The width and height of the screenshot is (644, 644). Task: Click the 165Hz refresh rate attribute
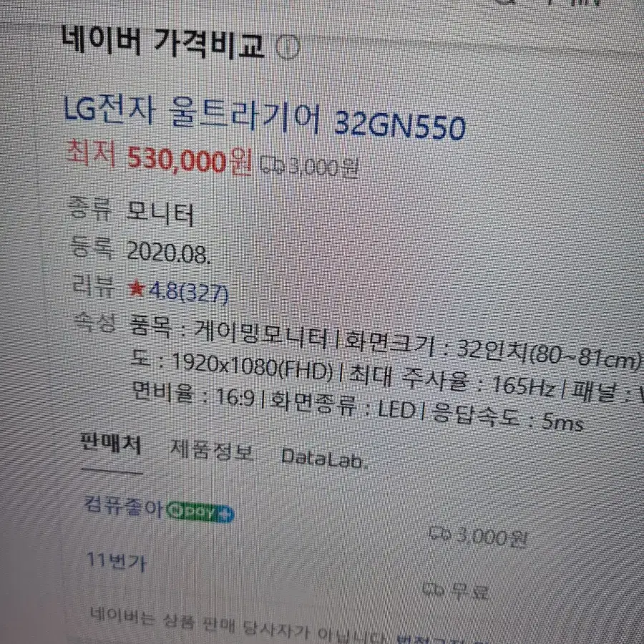[524, 386]
